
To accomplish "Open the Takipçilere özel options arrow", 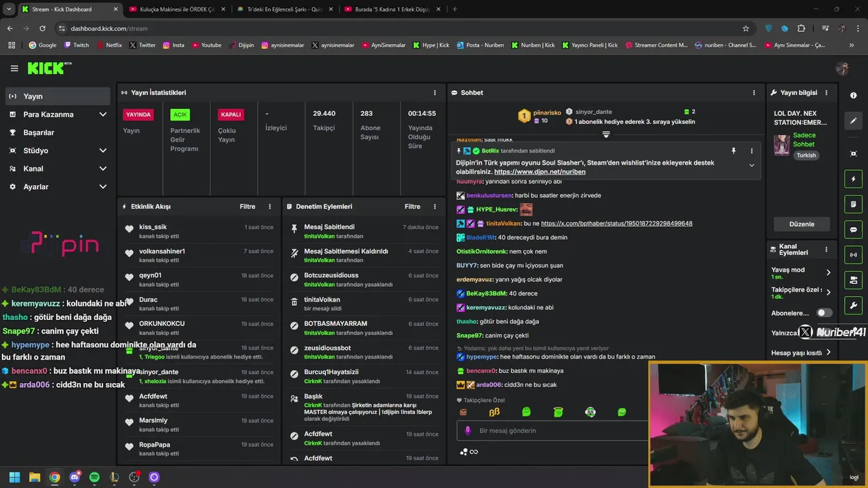I will (x=828, y=293).
